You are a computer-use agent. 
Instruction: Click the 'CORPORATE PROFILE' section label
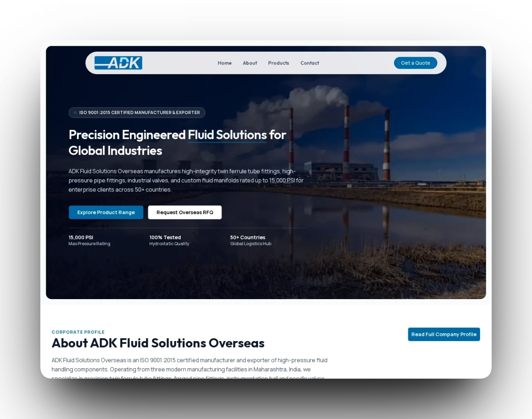tap(78, 332)
